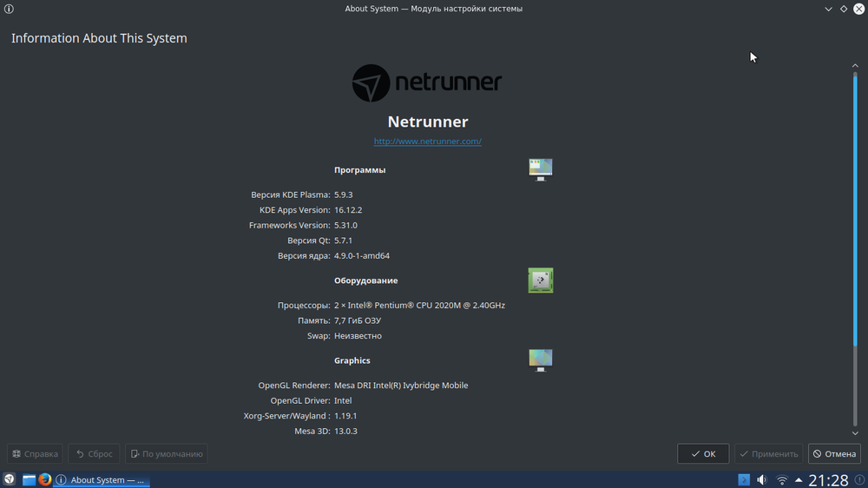This screenshot has height=488, width=868.
Task: Click the Программы section monitor icon
Action: [x=540, y=169]
